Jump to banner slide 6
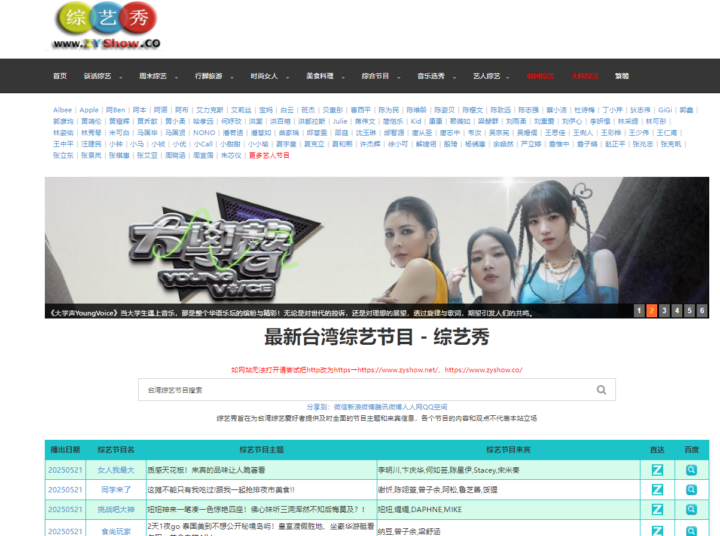 click(x=703, y=311)
